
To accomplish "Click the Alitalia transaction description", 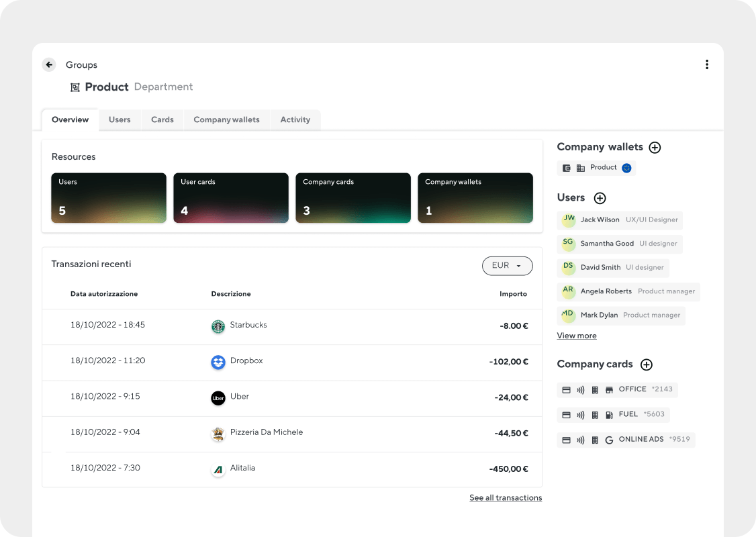I will (x=242, y=468).
